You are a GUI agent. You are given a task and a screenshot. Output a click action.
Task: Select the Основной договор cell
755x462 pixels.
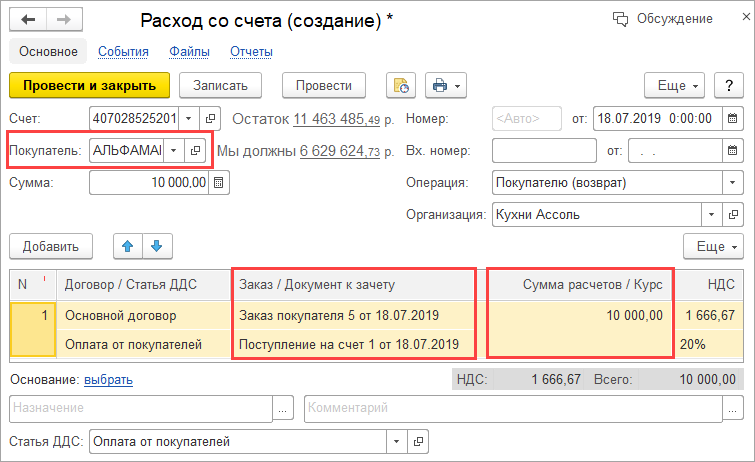(x=143, y=316)
